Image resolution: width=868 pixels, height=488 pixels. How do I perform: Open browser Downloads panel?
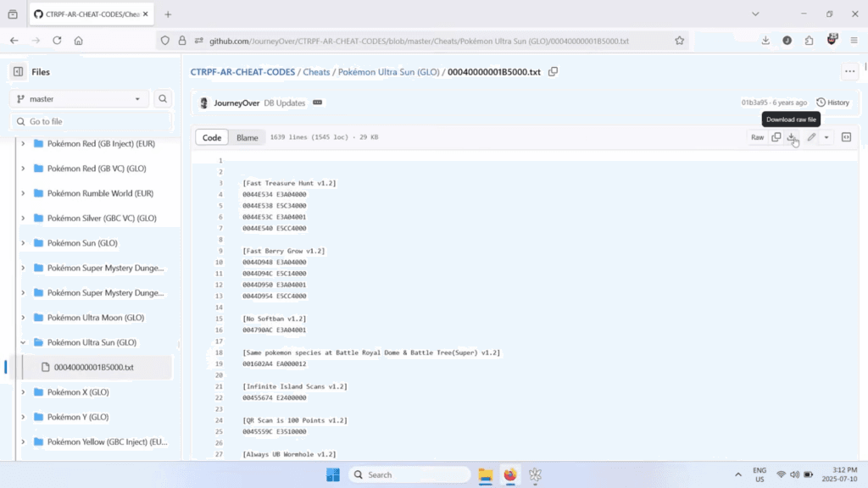coord(765,41)
